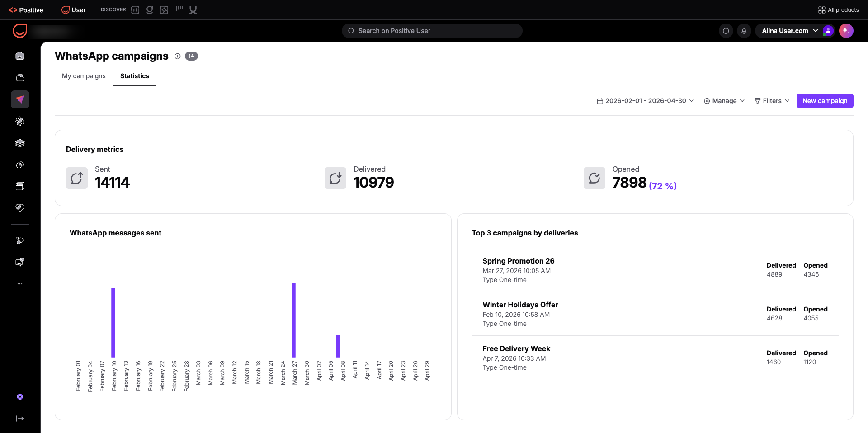Expand the Manage dropdown
Image resolution: width=868 pixels, height=433 pixels.
724,101
